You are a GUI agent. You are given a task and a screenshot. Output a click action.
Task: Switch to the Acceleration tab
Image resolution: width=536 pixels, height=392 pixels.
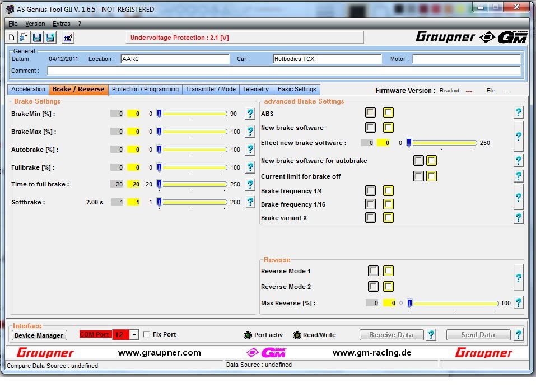(28, 89)
